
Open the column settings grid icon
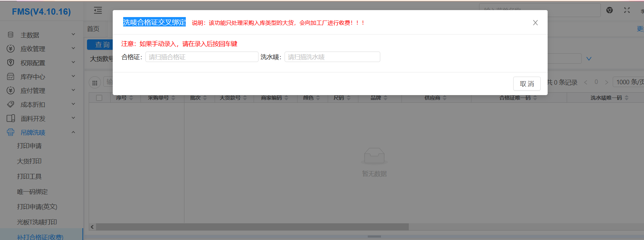pyautogui.click(x=95, y=83)
